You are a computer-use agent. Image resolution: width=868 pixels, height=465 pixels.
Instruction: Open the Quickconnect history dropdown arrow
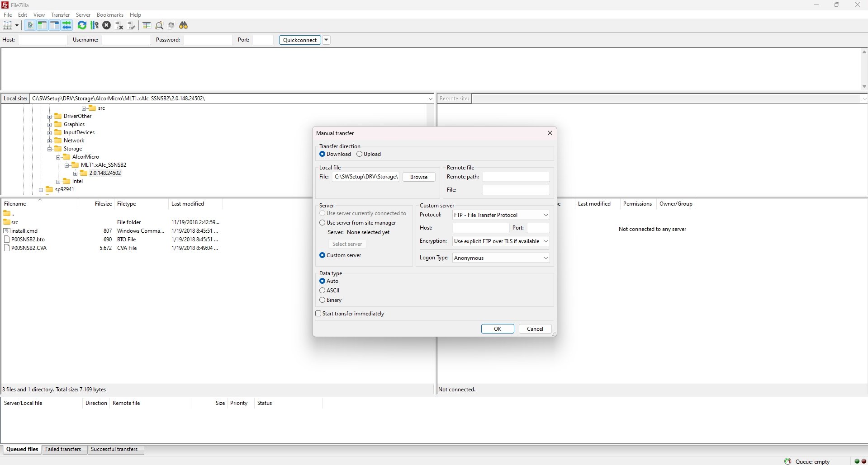pyautogui.click(x=326, y=40)
